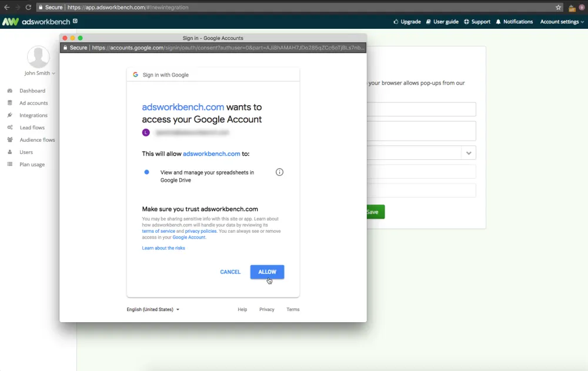Expand Account settings dropdown
588x371 pixels.
tap(562, 22)
